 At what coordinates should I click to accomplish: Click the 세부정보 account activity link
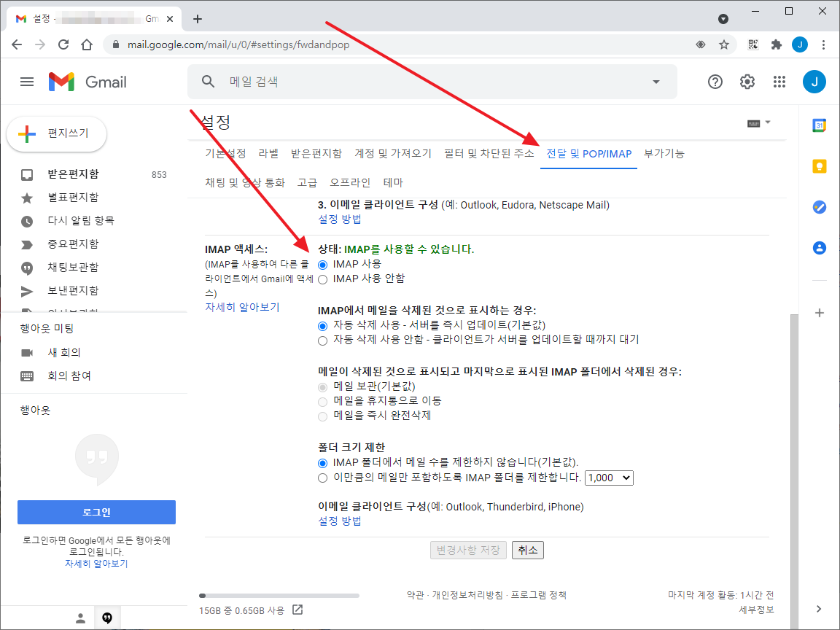point(756,610)
